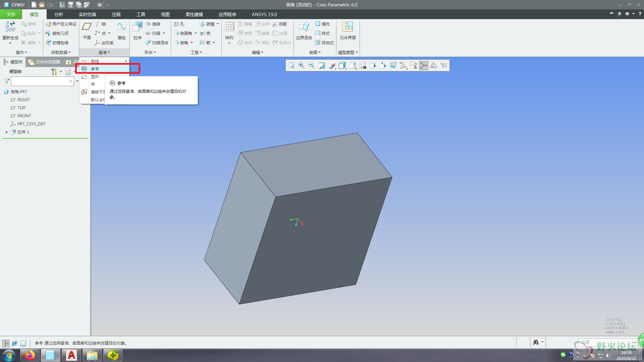Click the Refit view icon in graphics toolbar

click(291, 65)
